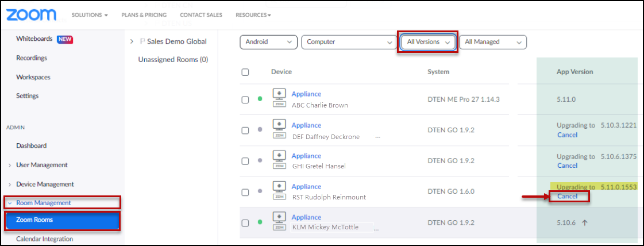The image size is (644, 246).
Task: Click the 5.11.0 app version value
Action: pos(565,99)
